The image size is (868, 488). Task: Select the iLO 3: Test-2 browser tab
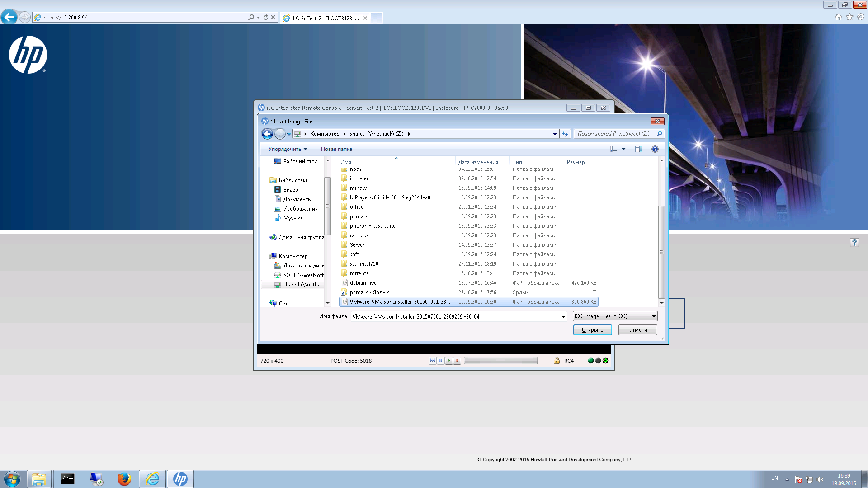pos(325,18)
